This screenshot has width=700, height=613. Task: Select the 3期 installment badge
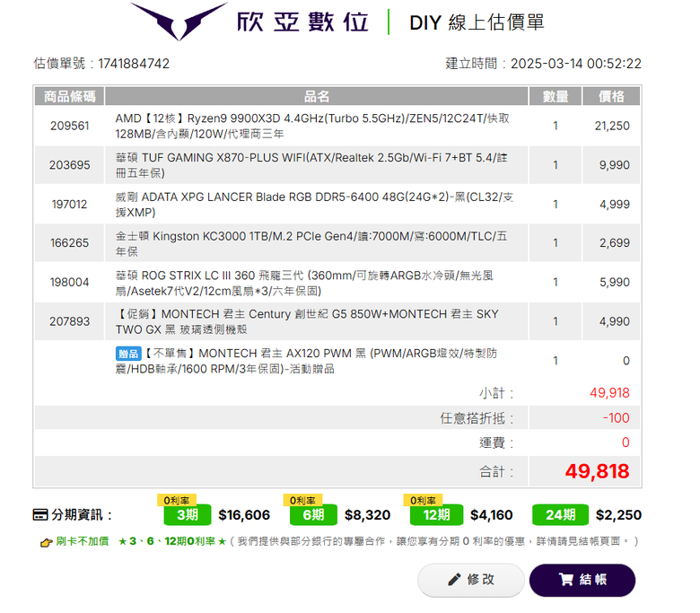click(188, 515)
